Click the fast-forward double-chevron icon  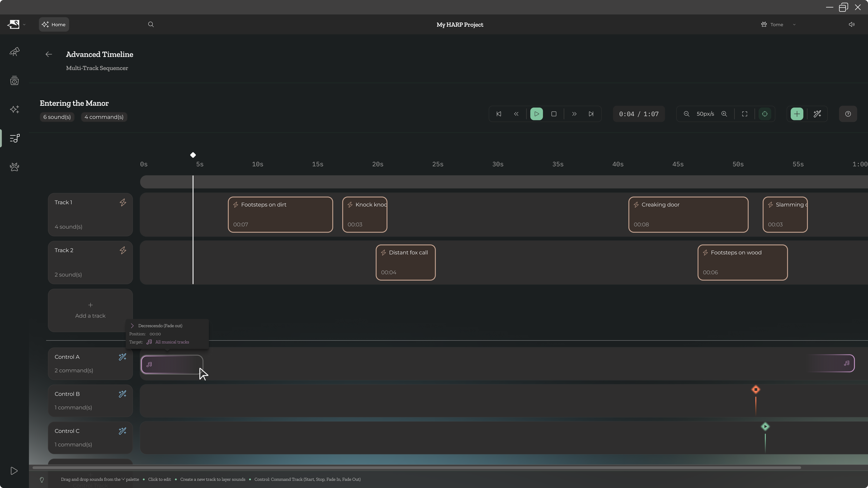pyautogui.click(x=574, y=114)
